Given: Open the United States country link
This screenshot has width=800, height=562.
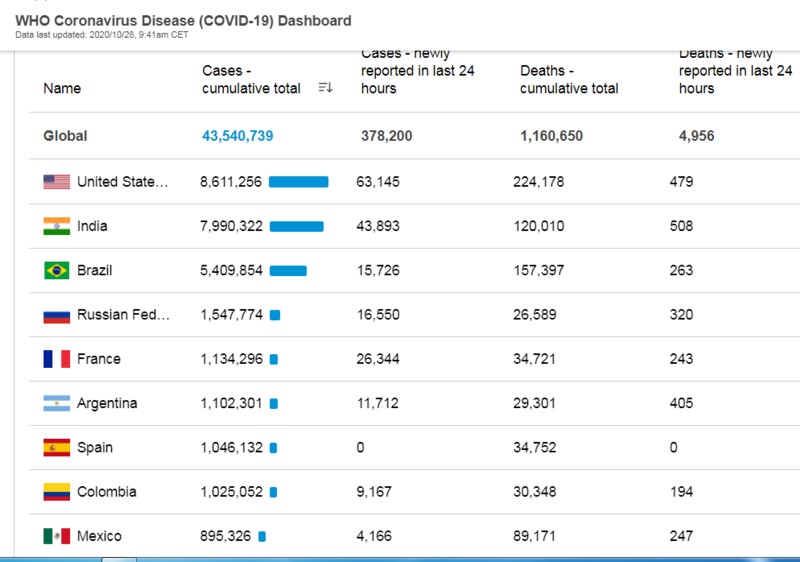Looking at the screenshot, I should pos(123,182).
